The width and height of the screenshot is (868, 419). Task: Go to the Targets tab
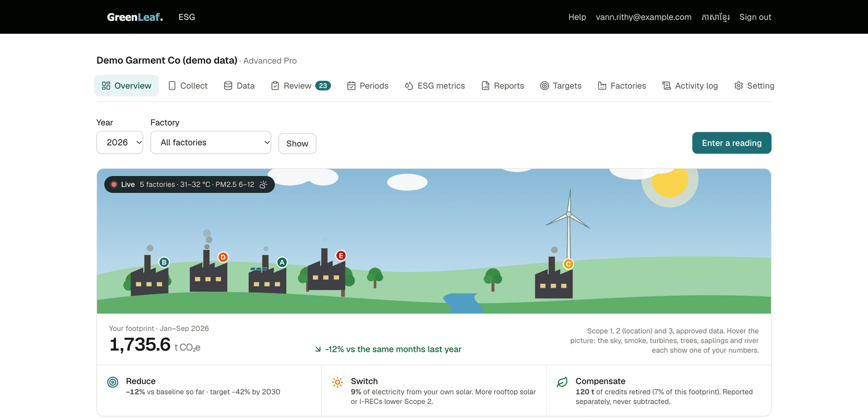coord(561,86)
